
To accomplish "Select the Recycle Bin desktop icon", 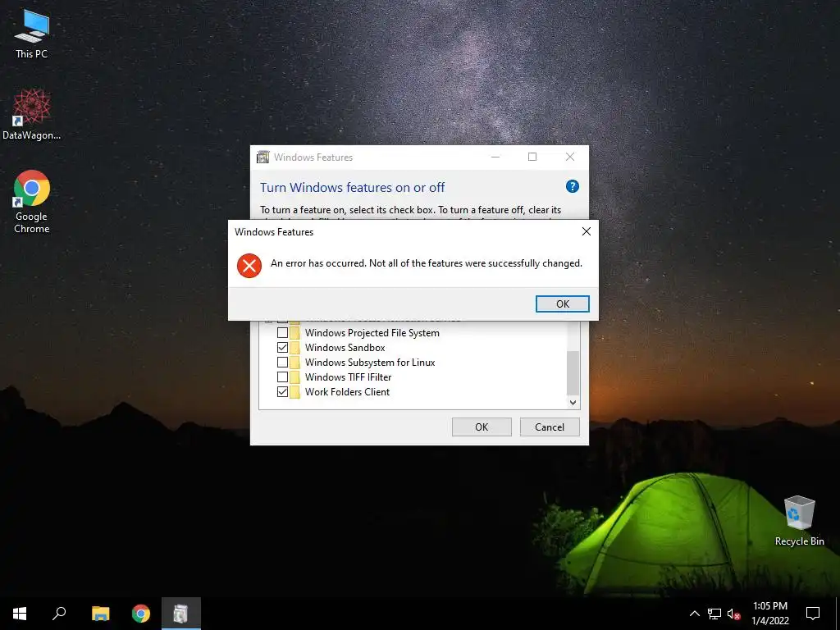I will [799, 521].
